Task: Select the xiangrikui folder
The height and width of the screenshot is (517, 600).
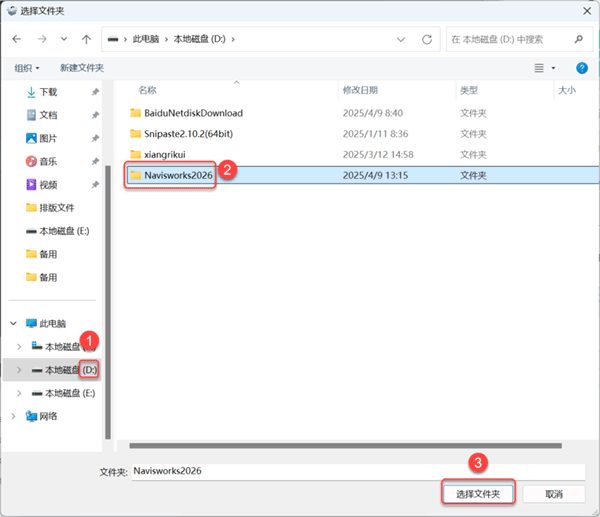Action: pyautogui.click(x=165, y=155)
